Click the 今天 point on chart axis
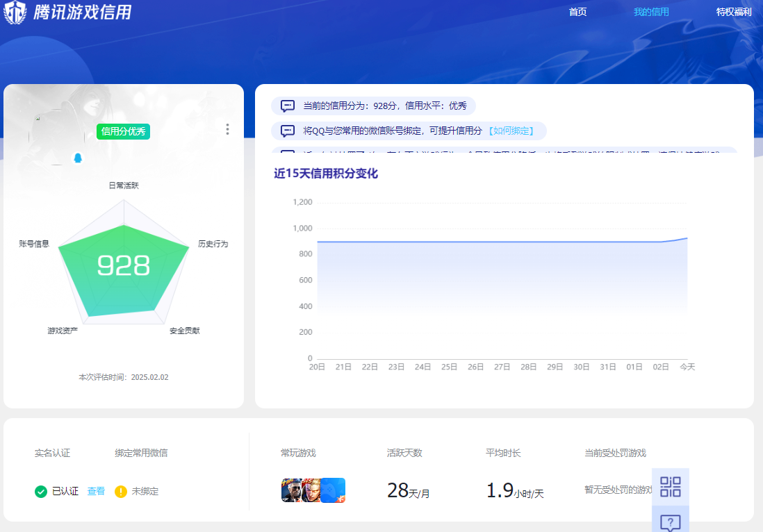Viewport: 763px width, 532px height. [x=687, y=367]
